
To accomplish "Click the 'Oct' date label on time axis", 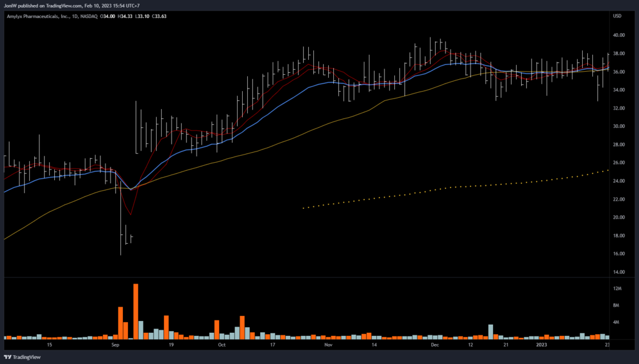I will click(221, 344).
